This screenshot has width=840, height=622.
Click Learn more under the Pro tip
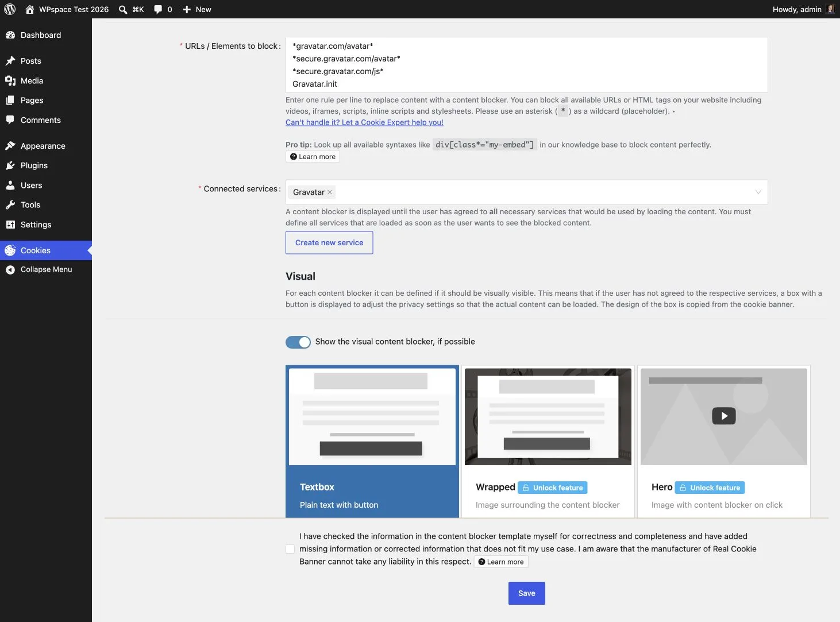pyautogui.click(x=313, y=157)
